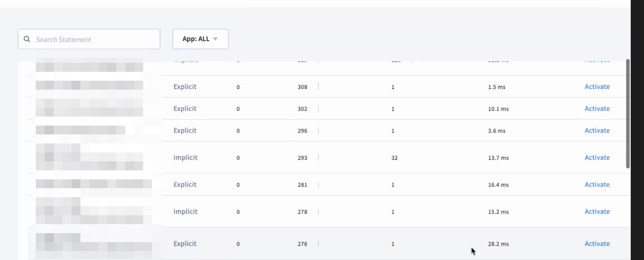
Task: Activate the statement executed 308 times
Action: pos(597,87)
